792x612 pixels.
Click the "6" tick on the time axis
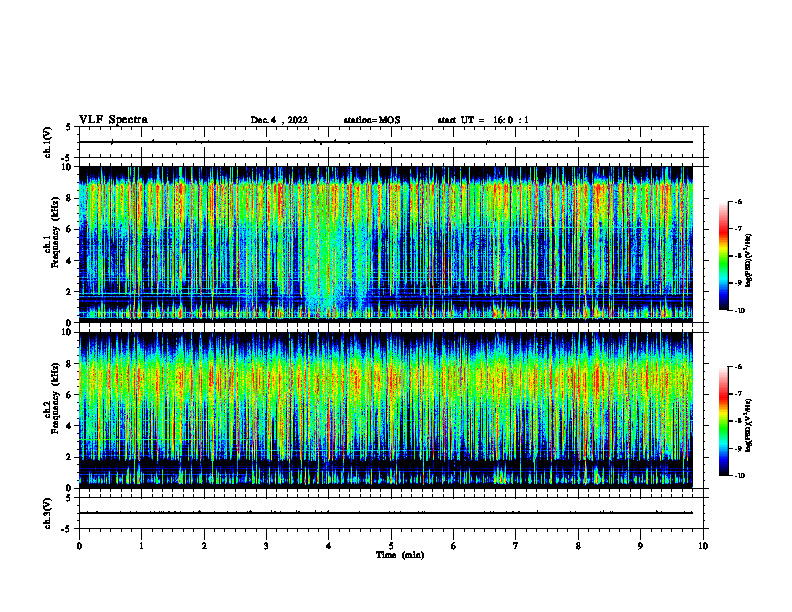pyautogui.click(x=454, y=546)
